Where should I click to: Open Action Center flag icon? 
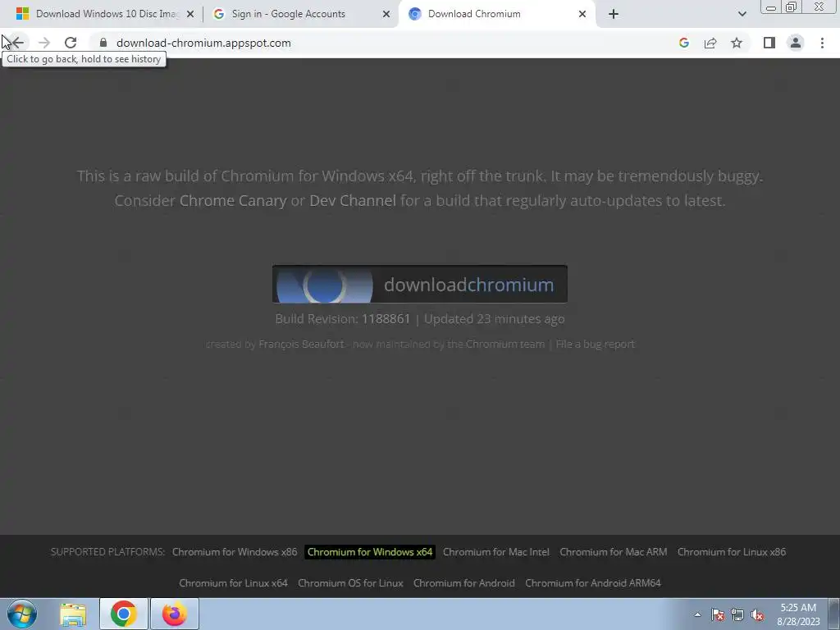[x=718, y=614]
